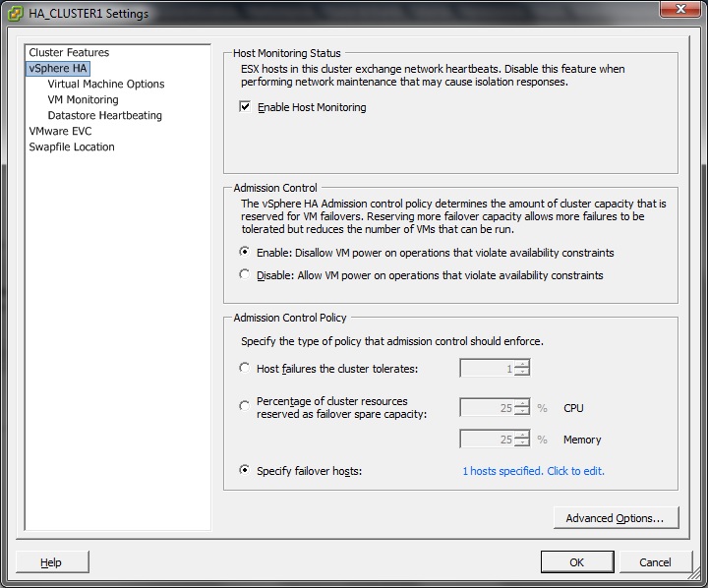This screenshot has height=588, width=708.
Task: Select VMware EVC in the settings tree
Action: click(60, 131)
